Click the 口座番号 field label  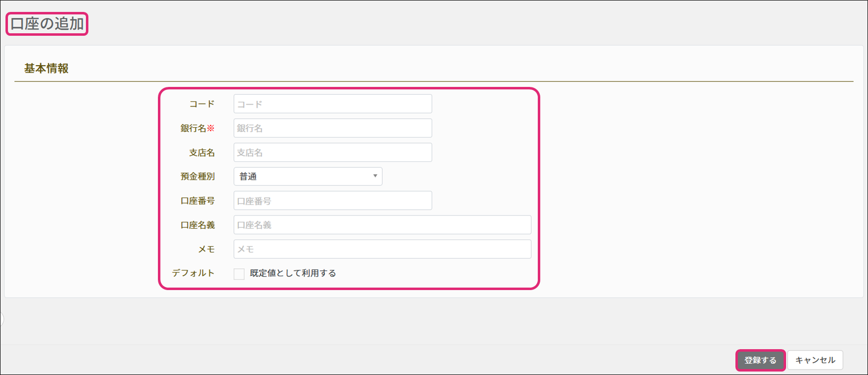(198, 201)
